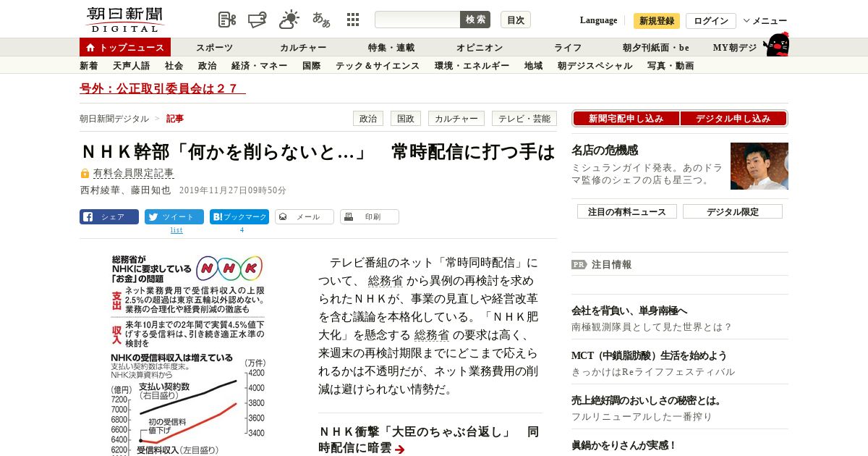Screen dimensions: 868x456
Task: Open 名店の危機感 article
Action: pyautogui.click(x=605, y=150)
